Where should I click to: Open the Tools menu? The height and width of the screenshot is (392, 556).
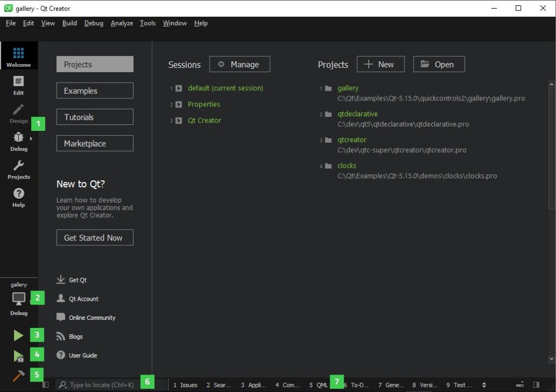coord(147,23)
